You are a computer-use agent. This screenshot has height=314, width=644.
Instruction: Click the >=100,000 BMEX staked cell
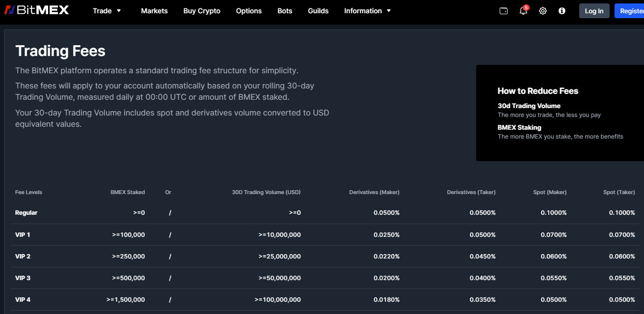129,235
